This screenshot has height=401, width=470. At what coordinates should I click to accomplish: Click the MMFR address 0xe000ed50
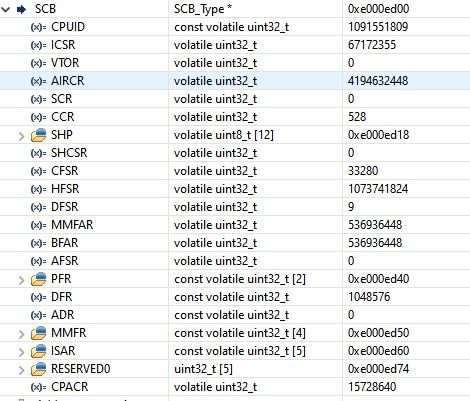pyautogui.click(x=378, y=333)
